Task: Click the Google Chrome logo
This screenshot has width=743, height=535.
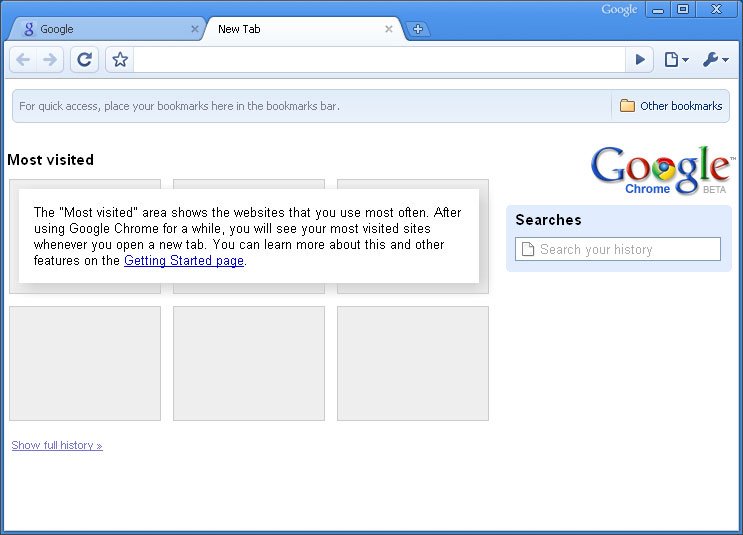Action: click(x=660, y=170)
